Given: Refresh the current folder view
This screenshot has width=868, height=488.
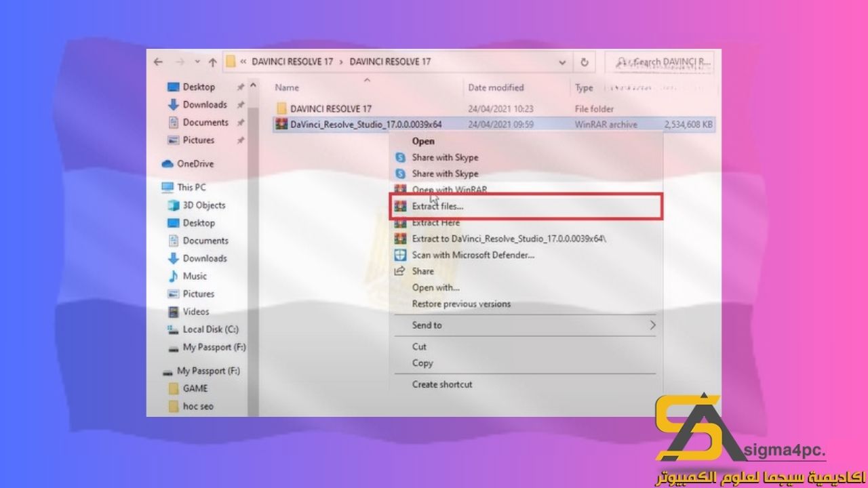Looking at the screenshot, I should [x=585, y=62].
